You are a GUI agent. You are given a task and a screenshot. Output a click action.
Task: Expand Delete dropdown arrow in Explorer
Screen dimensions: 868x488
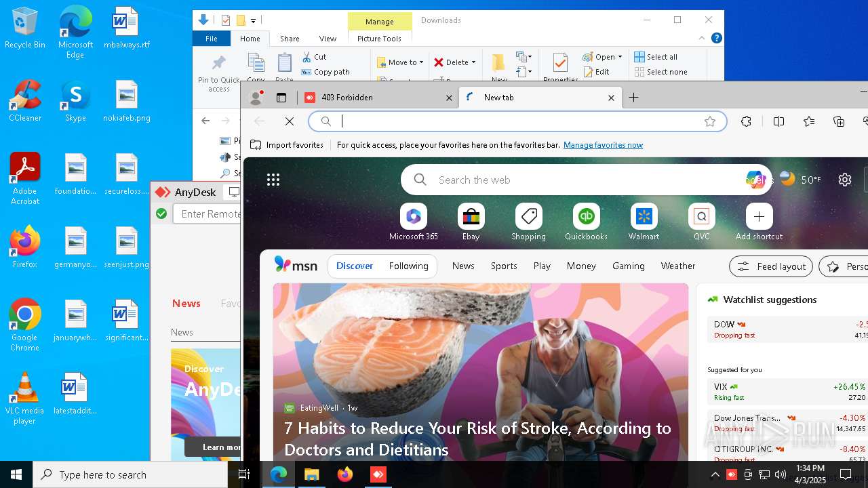[x=473, y=62]
